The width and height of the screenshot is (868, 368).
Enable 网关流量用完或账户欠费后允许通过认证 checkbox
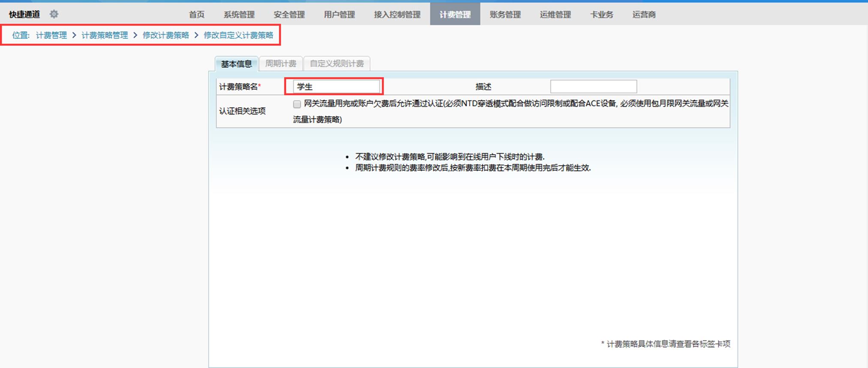point(297,104)
